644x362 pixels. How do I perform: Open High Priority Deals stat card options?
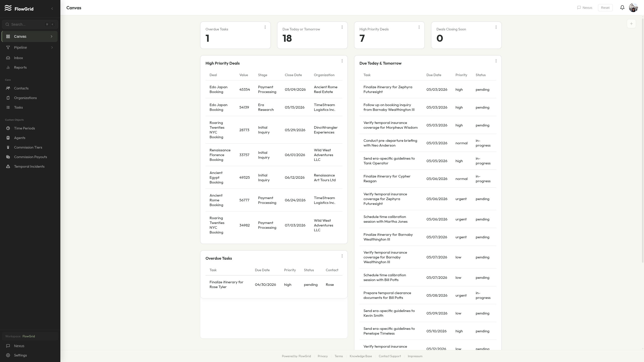point(419,27)
